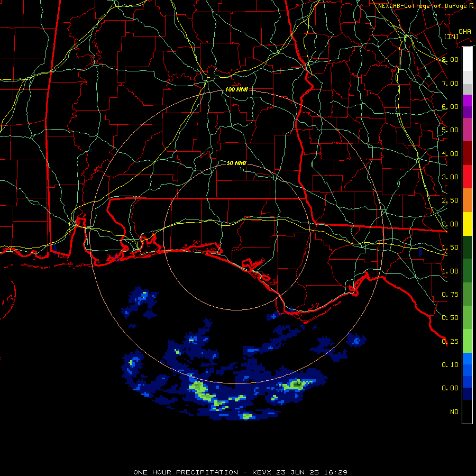Image resolution: width=476 pixels, height=476 pixels.
Task: Click the [IN] units label
Action: [x=451, y=36]
